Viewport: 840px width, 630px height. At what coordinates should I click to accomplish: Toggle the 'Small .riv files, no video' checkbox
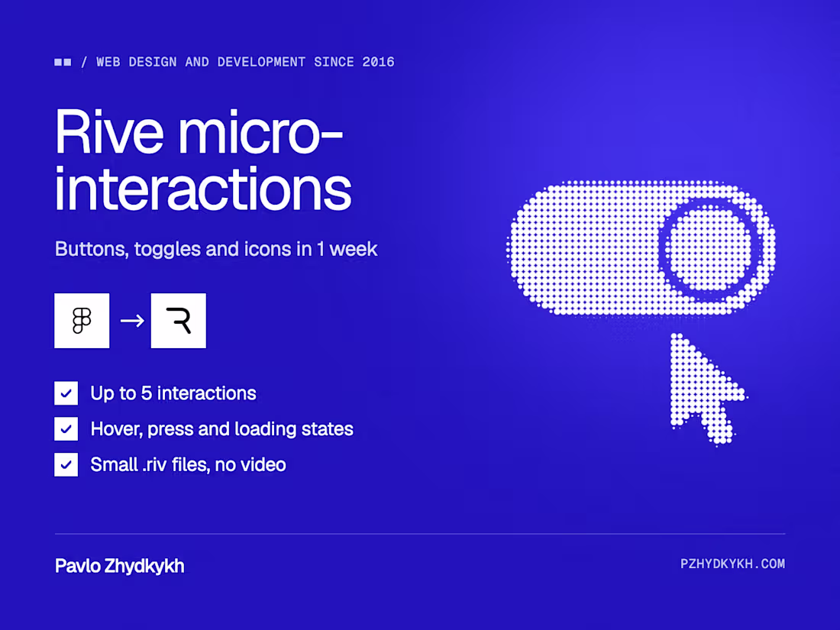click(x=66, y=464)
